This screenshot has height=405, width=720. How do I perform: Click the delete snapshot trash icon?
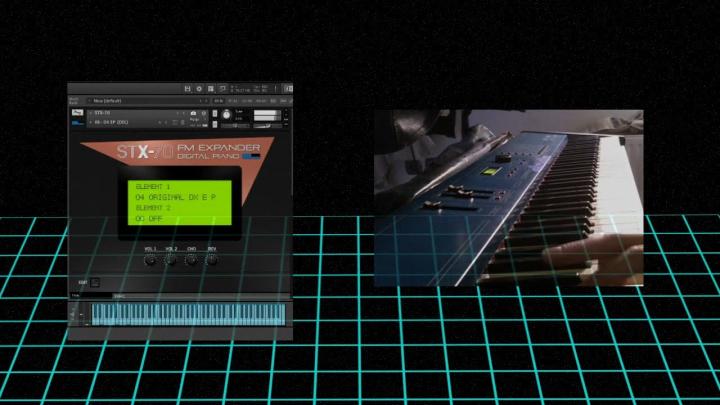coord(182,123)
